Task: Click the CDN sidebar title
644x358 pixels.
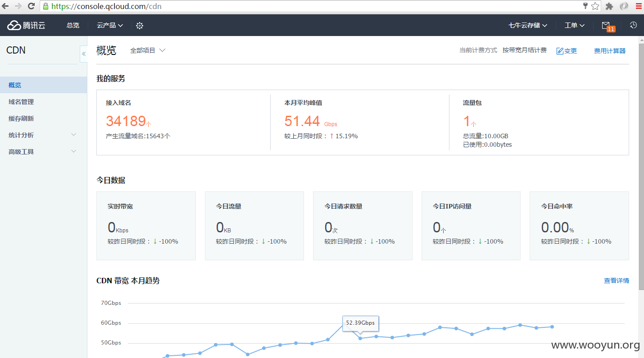Action: point(16,50)
